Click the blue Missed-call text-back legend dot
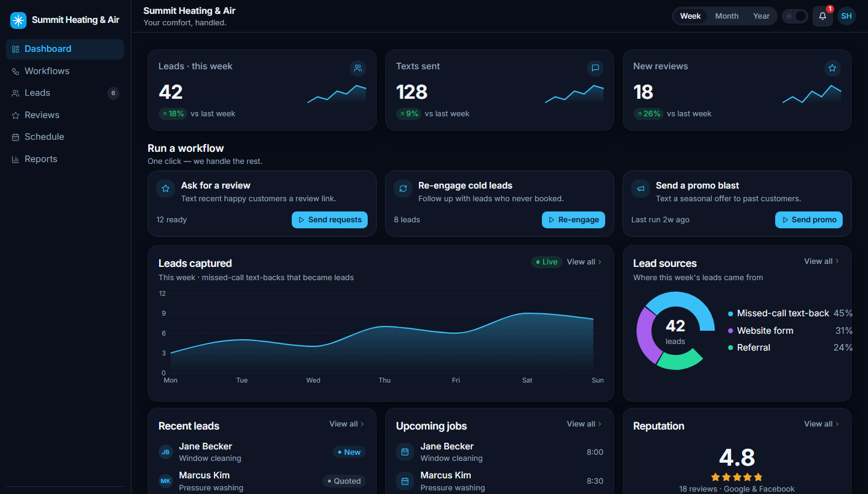 pyautogui.click(x=731, y=314)
